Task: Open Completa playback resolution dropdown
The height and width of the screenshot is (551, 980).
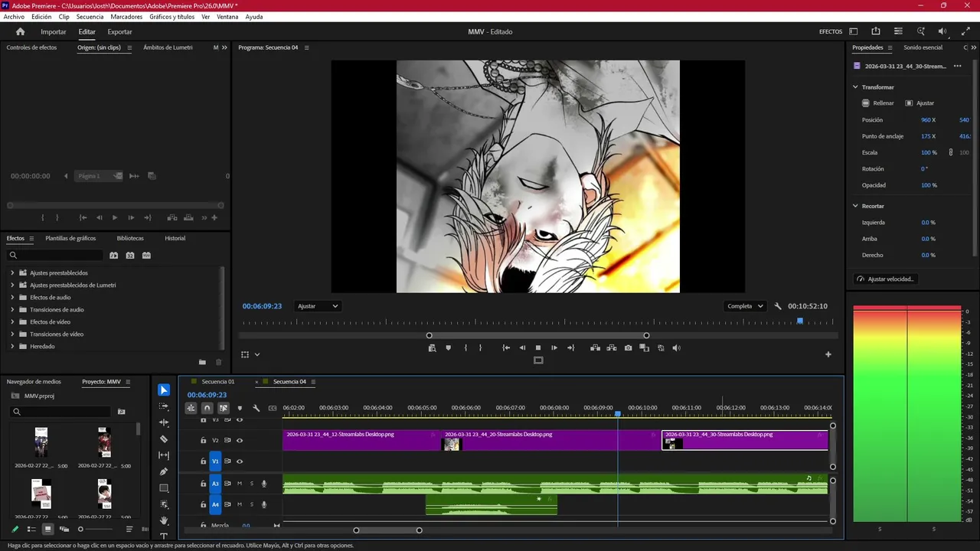Action: [745, 306]
